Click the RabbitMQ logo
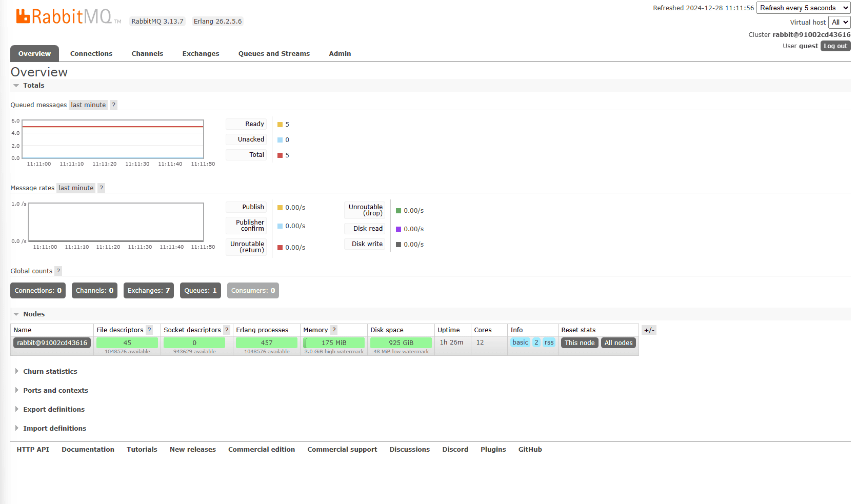Screen dimensions: 857x504 pyautogui.click(x=69, y=16)
